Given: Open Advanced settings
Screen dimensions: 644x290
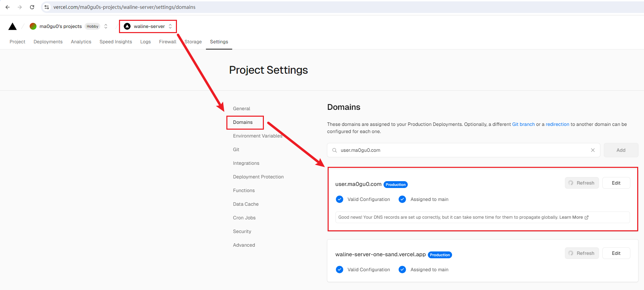Looking at the screenshot, I should (244, 245).
